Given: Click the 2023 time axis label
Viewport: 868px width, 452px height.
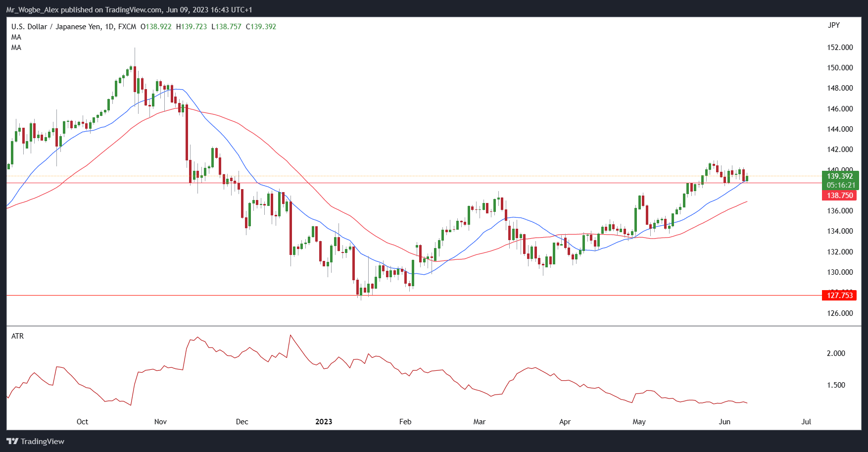Looking at the screenshot, I should (x=324, y=422).
